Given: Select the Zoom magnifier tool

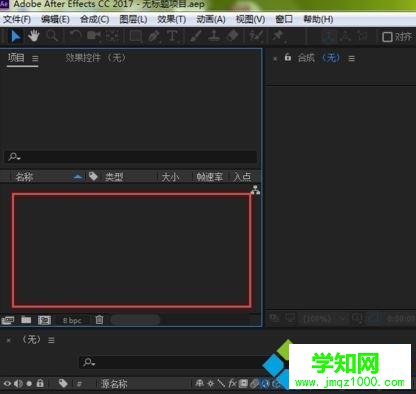Looking at the screenshot, I should [x=52, y=36].
